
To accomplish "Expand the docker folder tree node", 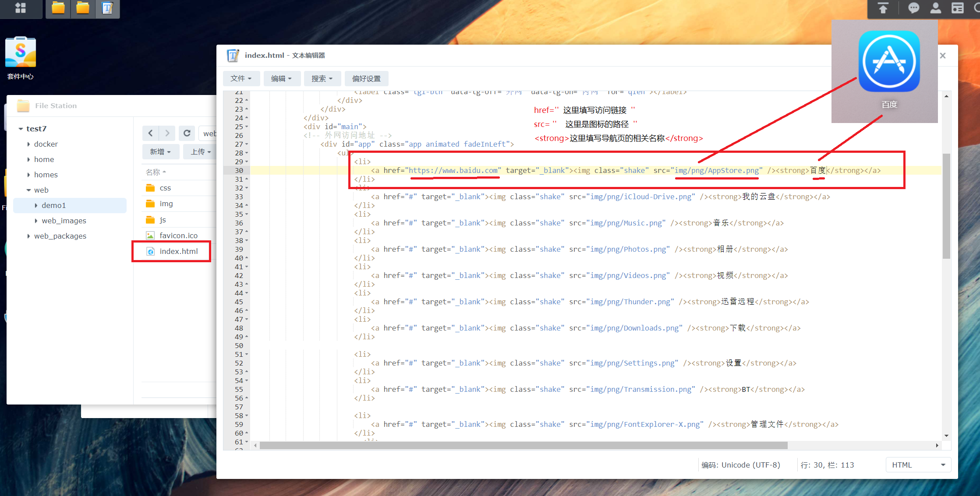I will [x=28, y=144].
